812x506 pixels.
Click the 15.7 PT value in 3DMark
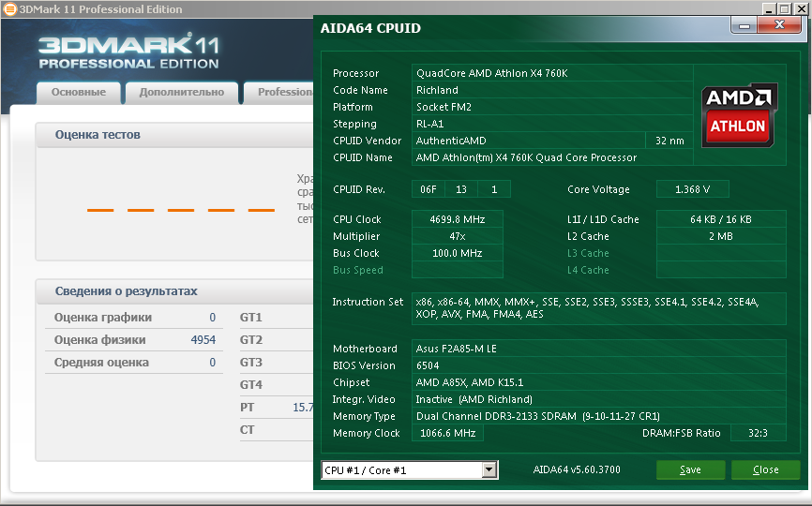pyautogui.click(x=303, y=408)
